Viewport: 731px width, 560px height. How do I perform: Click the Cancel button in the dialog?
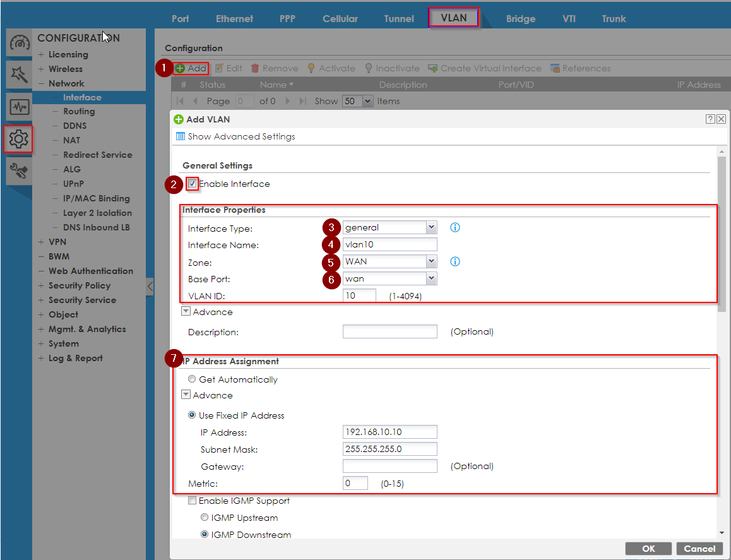[699, 549]
